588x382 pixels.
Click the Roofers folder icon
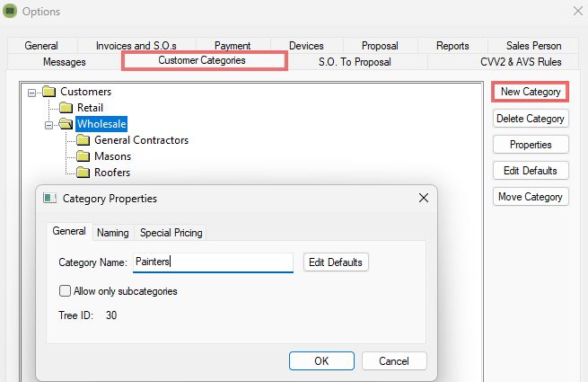click(83, 173)
